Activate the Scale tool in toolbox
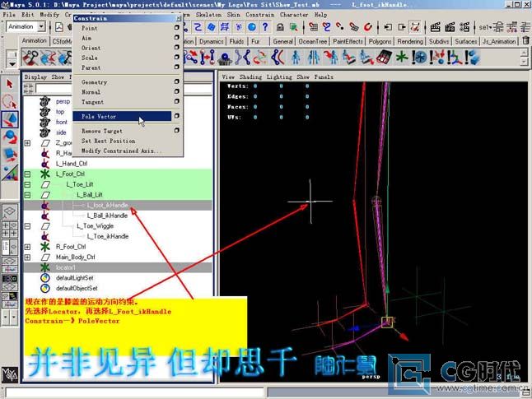532x399 pixels. point(10,155)
